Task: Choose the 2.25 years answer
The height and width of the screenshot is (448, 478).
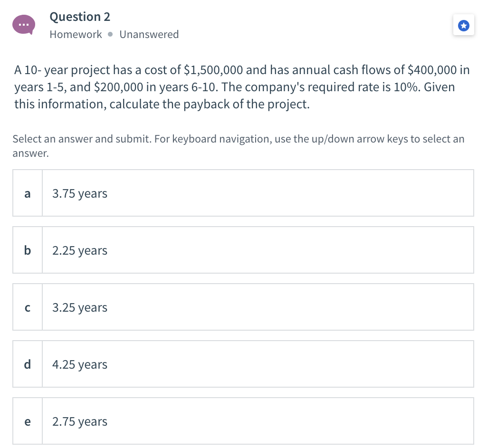Action: click(x=80, y=250)
